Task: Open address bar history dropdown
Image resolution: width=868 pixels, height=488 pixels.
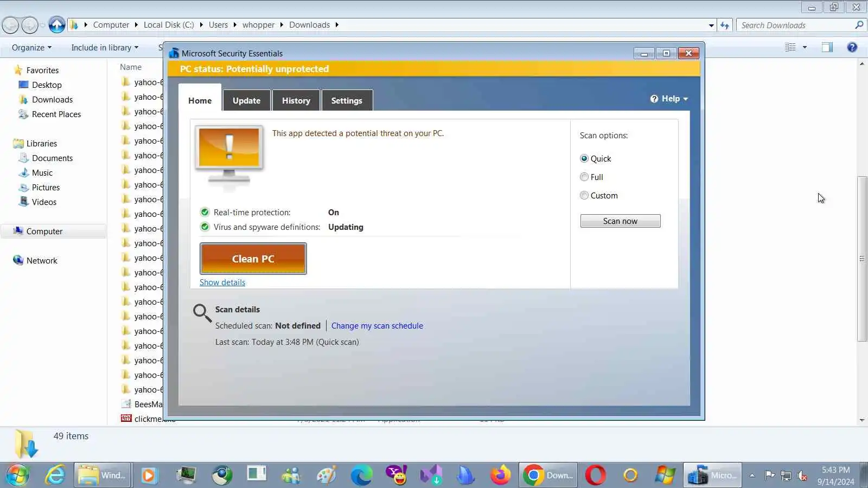Action: (x=711, y=25)
